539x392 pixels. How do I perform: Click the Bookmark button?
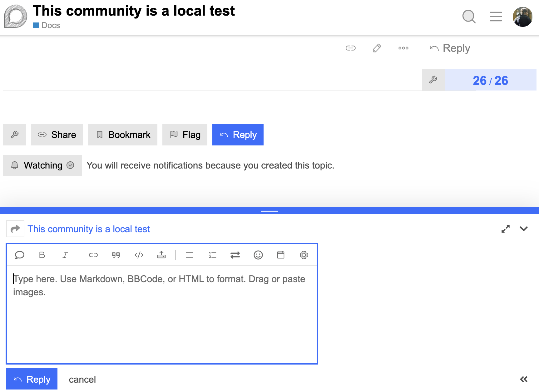coord(123,135)
